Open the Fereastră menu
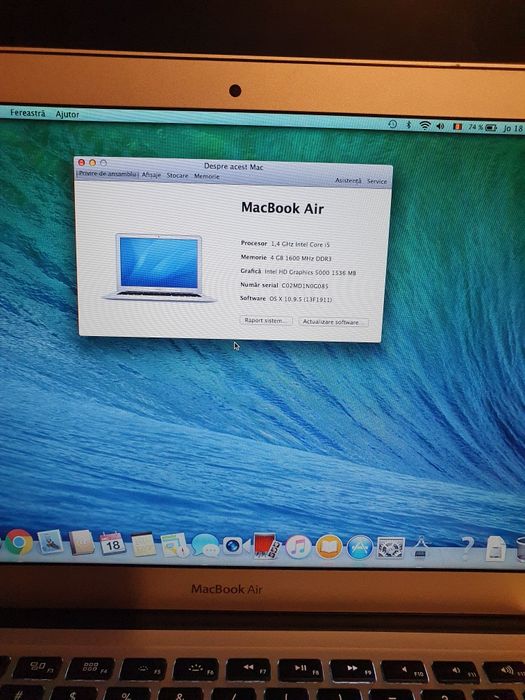The width and height of the screenshot is (525, 700). (x=28, y=113)
